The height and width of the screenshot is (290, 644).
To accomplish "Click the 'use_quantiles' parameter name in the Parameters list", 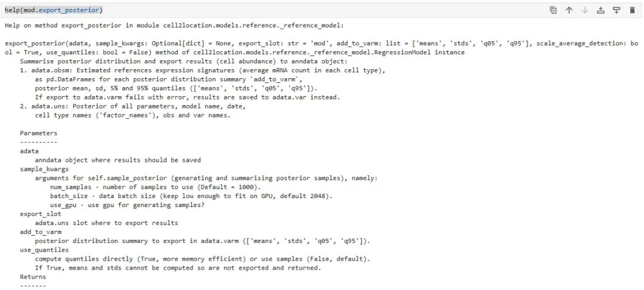I will pyautogui.click(x=44, y=250).
